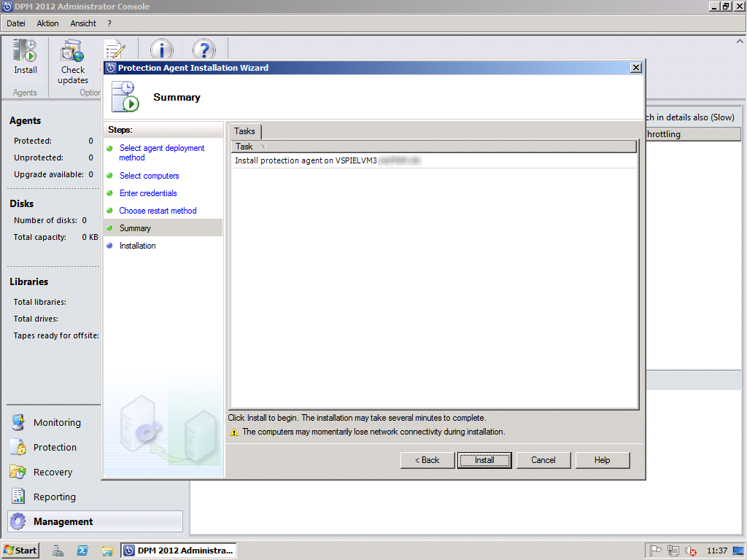This screenshot has height=560, width=747.
Task: Click the Protected agents count
Action: [90, 141]
